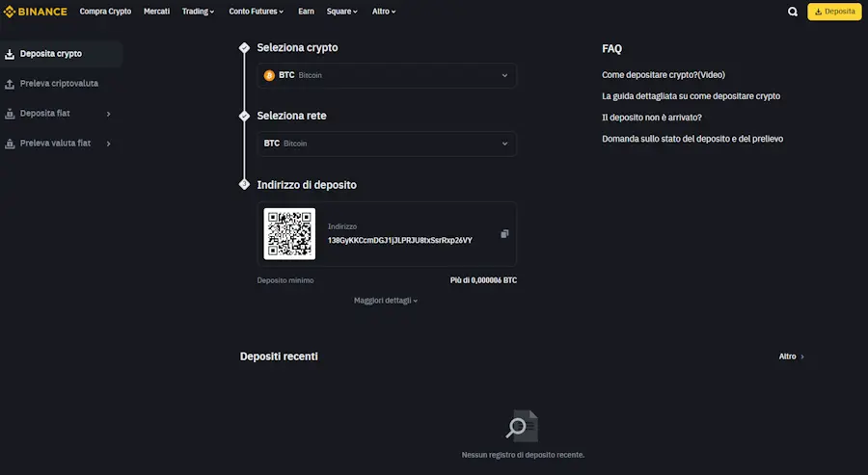This screenshot has width=868, height=475.
Task: Click the Preleva valuta fiat bank icon
Action: coord(10,144)
